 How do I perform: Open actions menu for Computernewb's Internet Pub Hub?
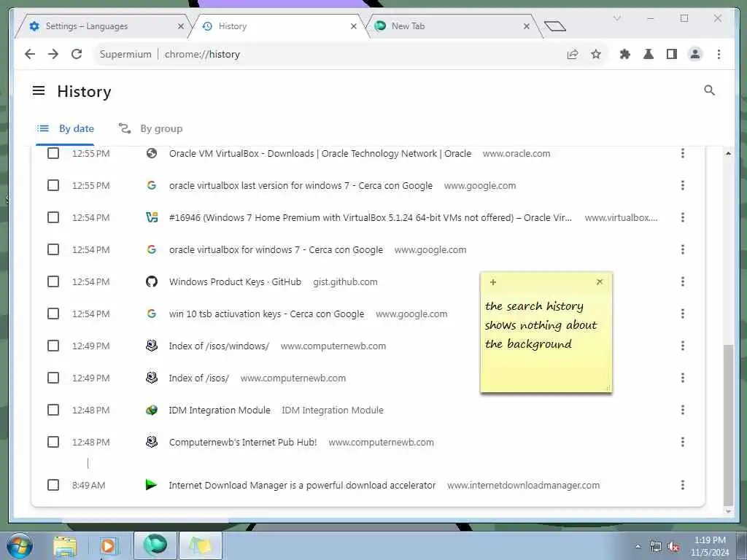[x=683, y=442]
